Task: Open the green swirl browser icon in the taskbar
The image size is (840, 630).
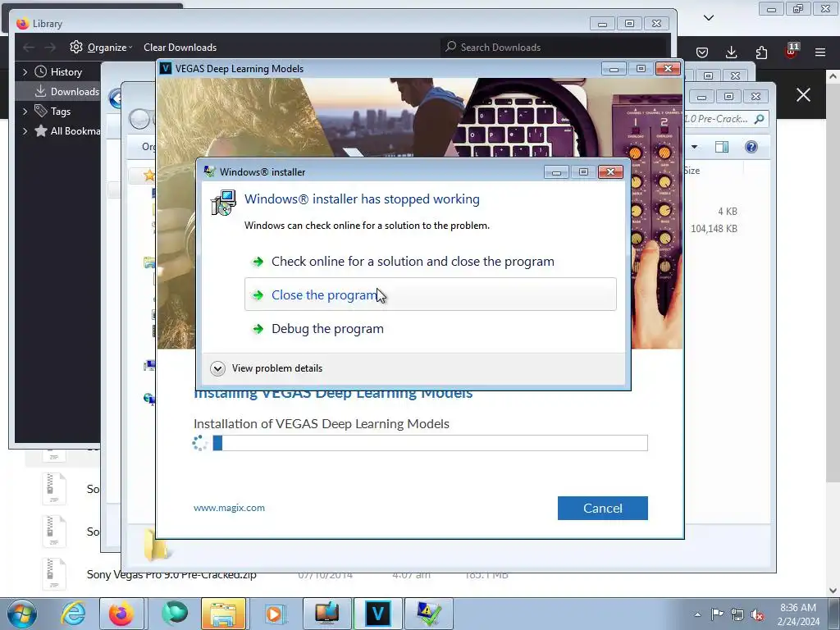Action: click(x=175, y=614)
